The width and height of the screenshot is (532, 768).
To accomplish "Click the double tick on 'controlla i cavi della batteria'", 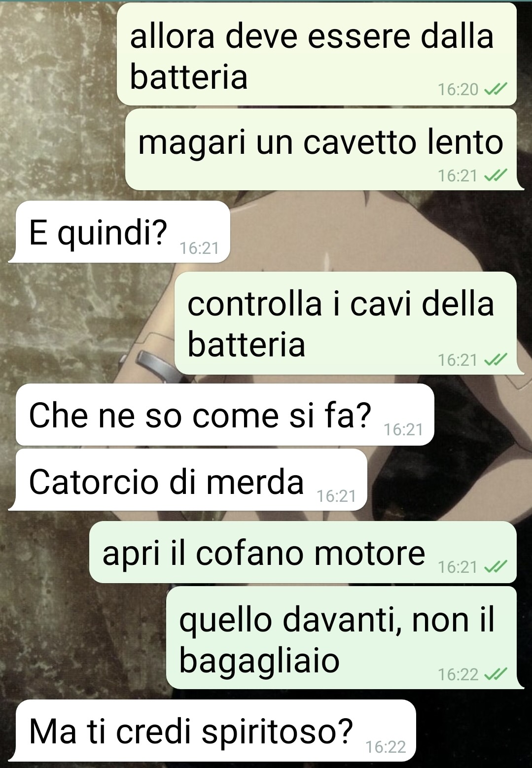I will click(496, 360).
